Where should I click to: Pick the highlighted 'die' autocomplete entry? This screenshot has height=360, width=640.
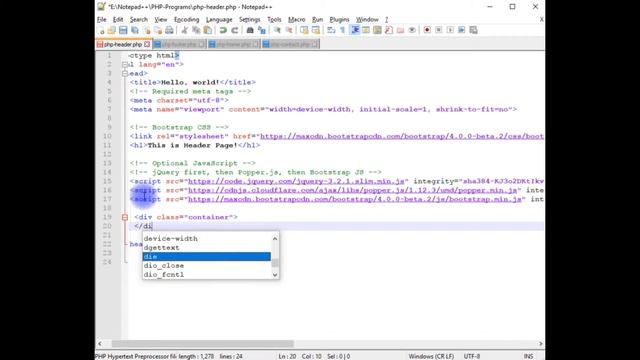tap(207, 256)
